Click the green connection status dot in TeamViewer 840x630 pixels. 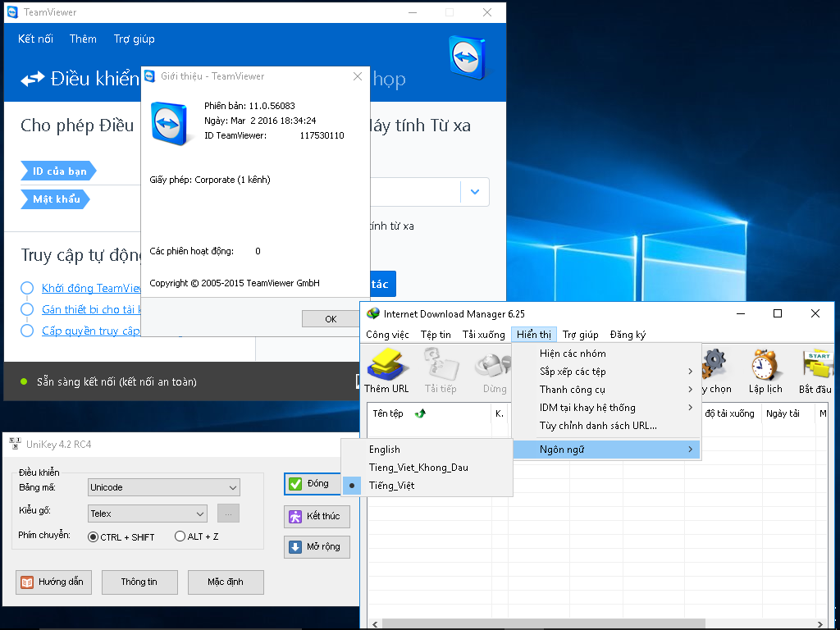click(24, 381)
